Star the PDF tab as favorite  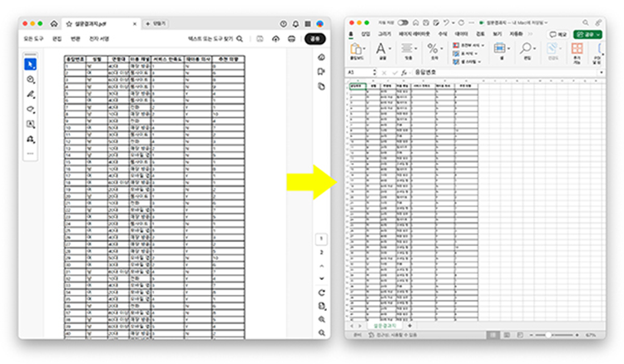69,24
